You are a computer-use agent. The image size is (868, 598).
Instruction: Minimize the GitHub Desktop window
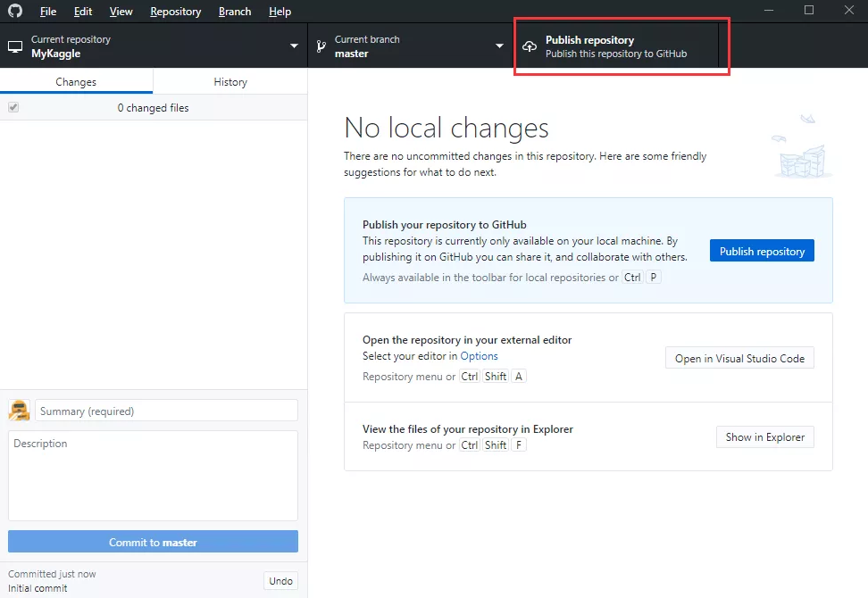click(769, 11)
